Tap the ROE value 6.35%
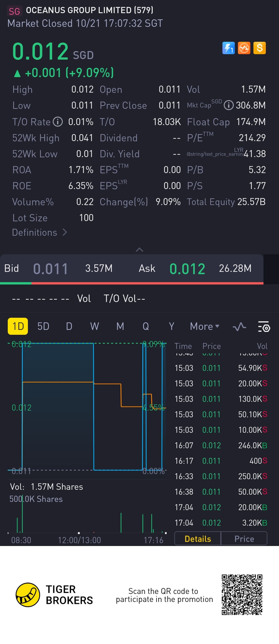This screenshot has height=644, width=279. [81, 186]
